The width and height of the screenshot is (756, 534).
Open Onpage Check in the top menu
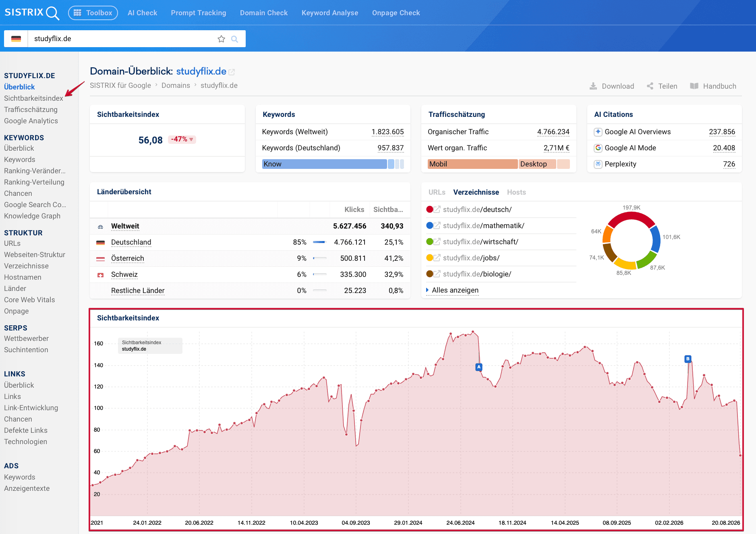396,13
